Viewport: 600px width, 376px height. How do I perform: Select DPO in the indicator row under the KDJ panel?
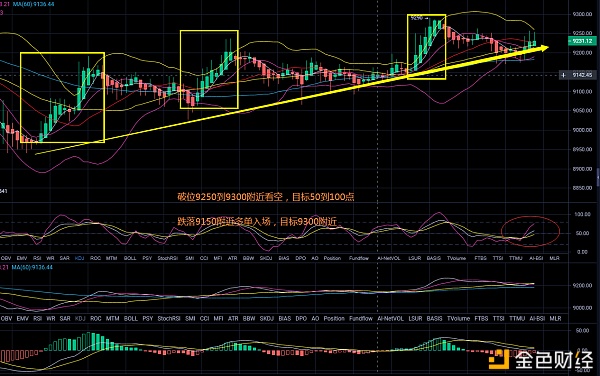click(x=301, y=258)
